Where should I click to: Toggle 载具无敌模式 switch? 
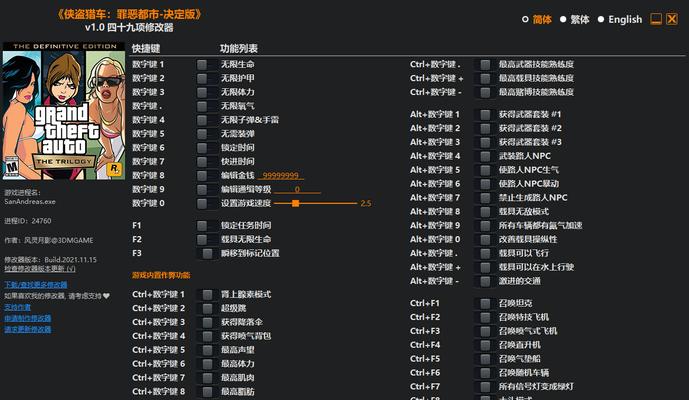tap(485, 211)
